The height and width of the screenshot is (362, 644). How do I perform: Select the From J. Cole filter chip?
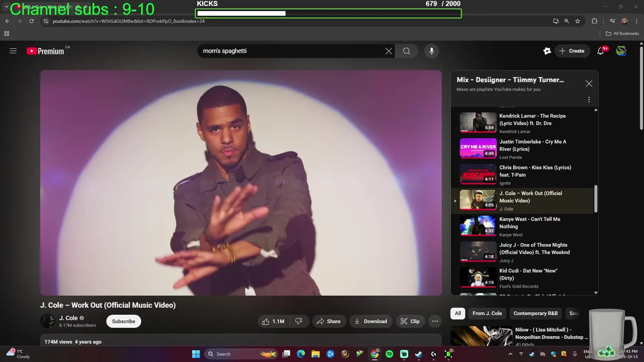point(487,313)
